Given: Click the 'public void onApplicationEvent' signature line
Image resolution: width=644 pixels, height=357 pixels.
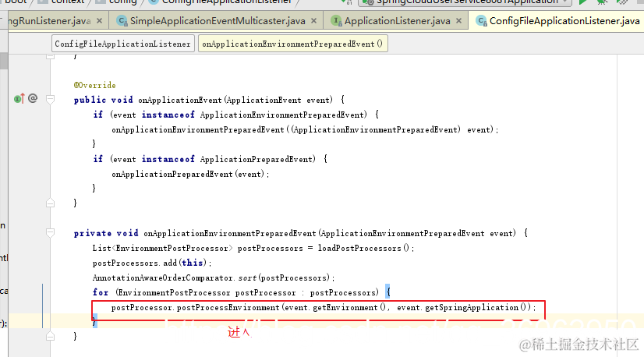Looking at the screenshot, I should (x=209, y=100).
